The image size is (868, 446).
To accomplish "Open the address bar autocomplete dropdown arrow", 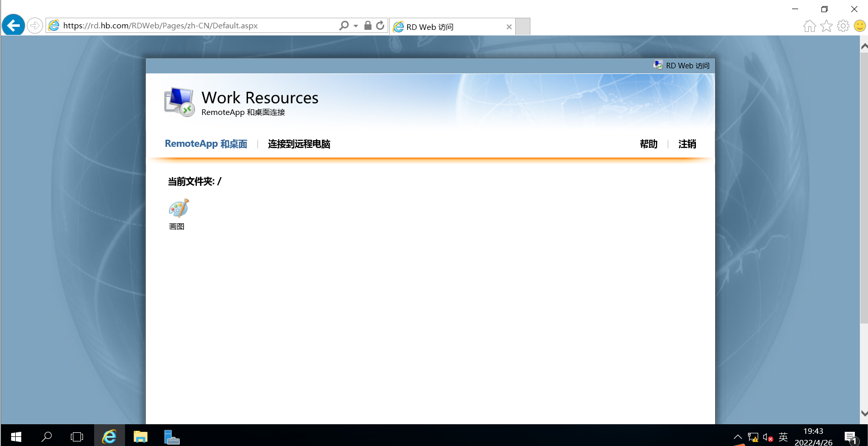I will (356, 26).
